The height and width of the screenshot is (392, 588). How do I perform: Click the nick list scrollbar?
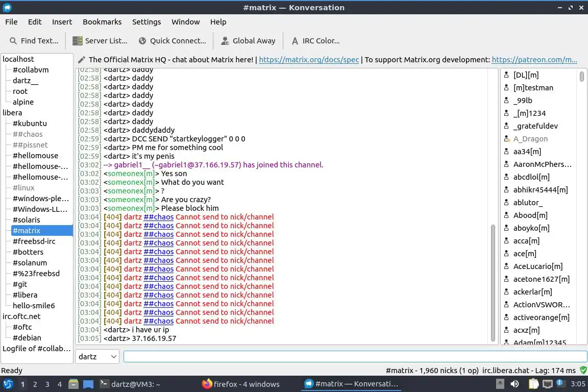[582, 76]
